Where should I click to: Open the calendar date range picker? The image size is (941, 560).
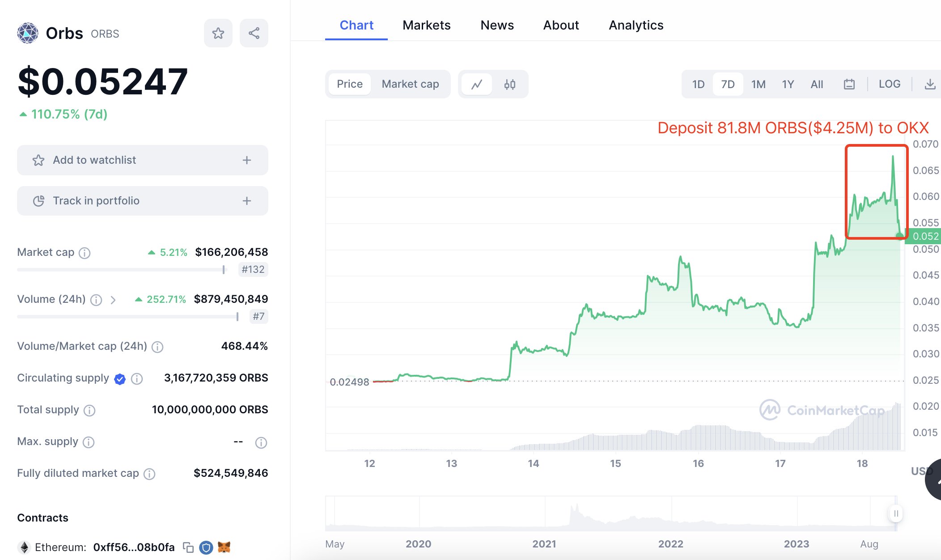tap(849, 84)
